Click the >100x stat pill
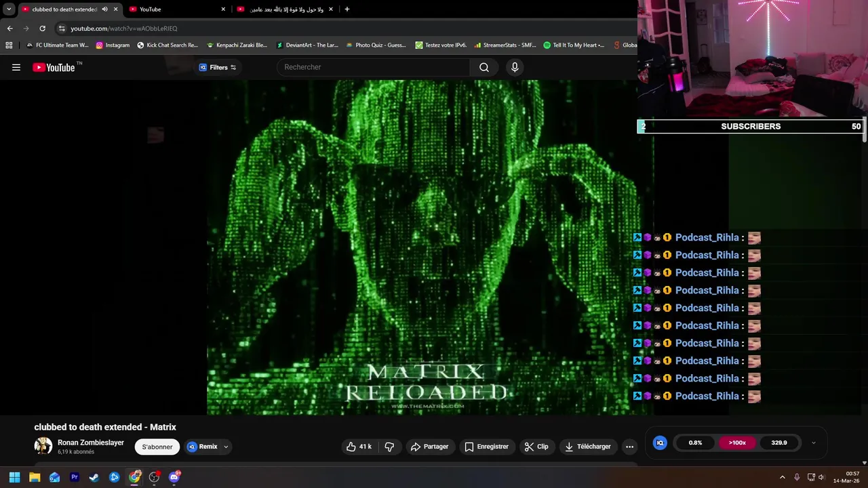 (x=737, y=443)
